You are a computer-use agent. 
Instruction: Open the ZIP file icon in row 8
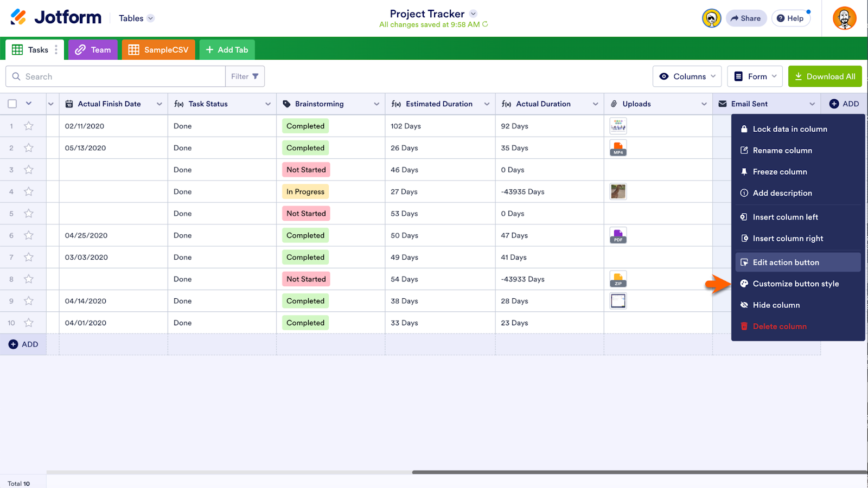coord(618,279)
